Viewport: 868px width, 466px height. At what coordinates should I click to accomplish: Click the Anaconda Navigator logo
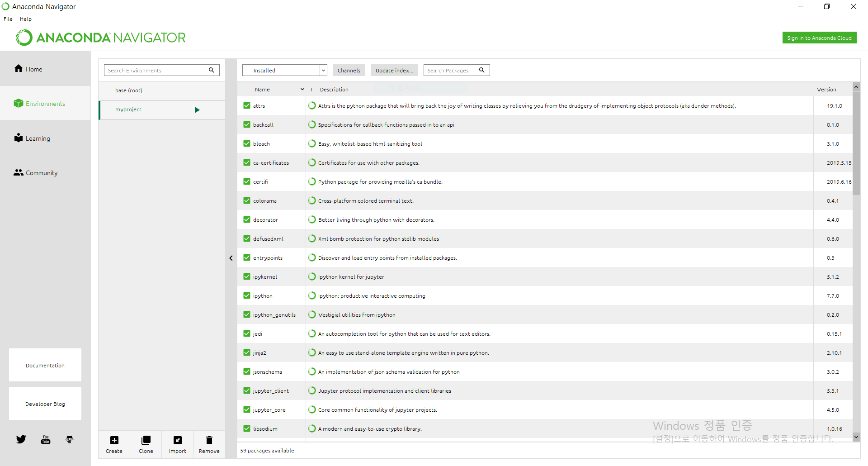(x=101, y=38)
